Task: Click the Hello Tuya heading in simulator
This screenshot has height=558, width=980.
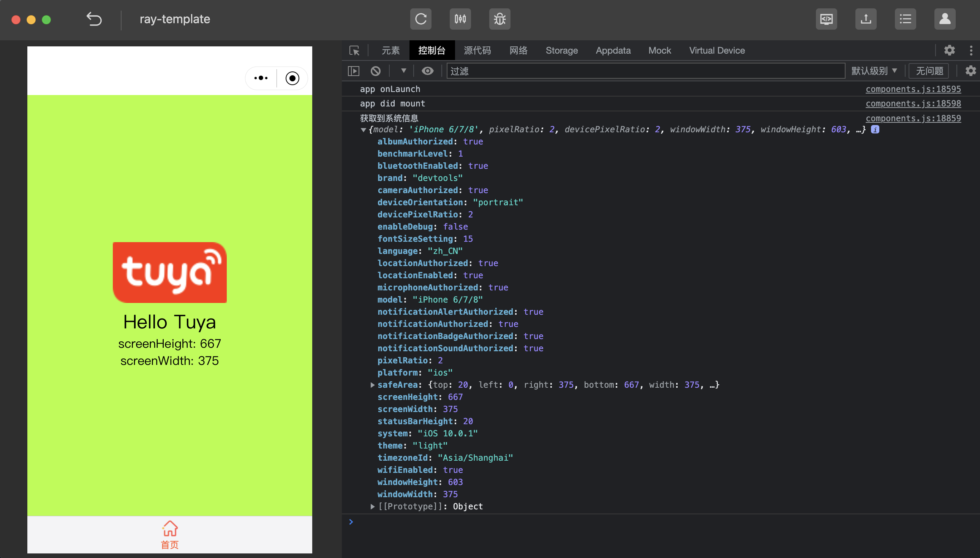Action: click(170, 322)
